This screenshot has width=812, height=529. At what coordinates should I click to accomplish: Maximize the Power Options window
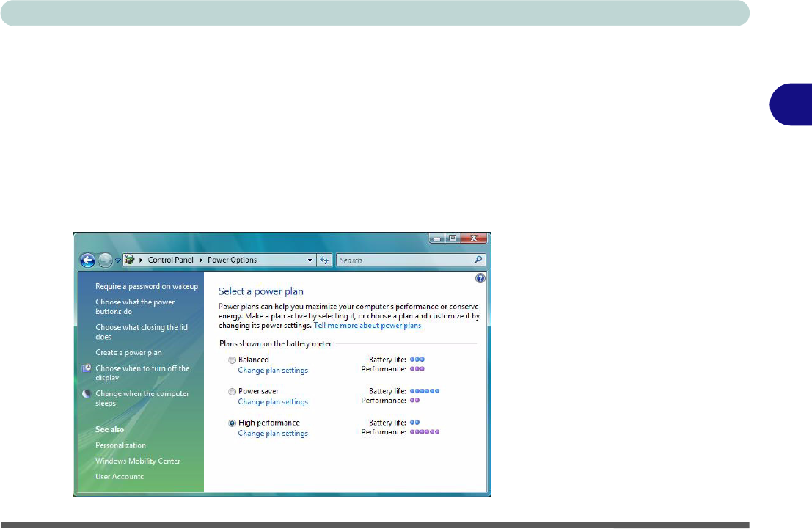(x=453, y=238)
